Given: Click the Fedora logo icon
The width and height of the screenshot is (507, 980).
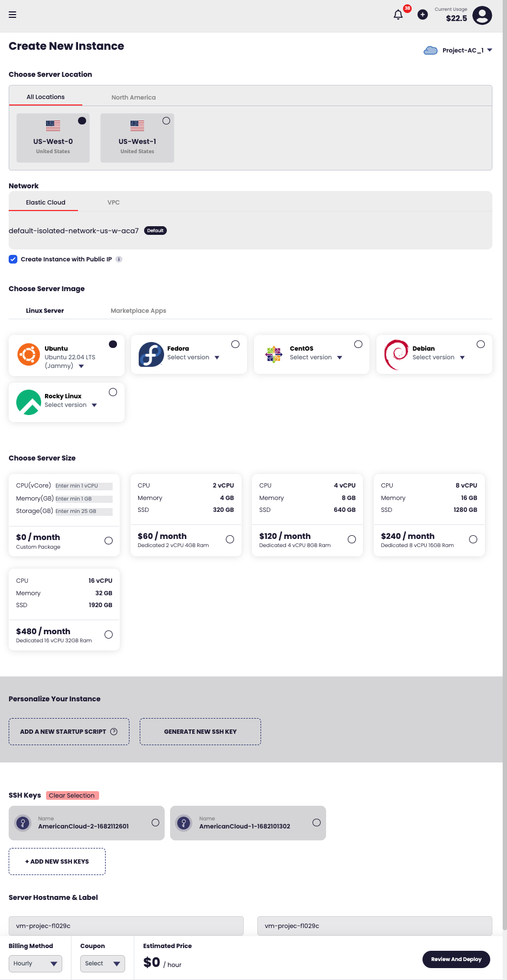Looking at the screenshot, I should (151, 354).
